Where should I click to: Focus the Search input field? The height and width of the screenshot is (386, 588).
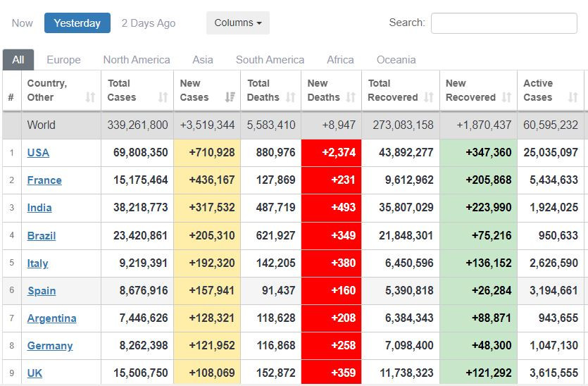504,23
